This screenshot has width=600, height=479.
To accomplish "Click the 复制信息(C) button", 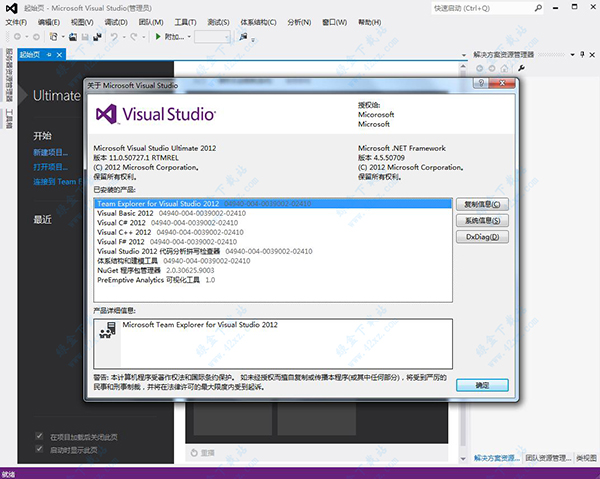I will [x=482, y=204].
